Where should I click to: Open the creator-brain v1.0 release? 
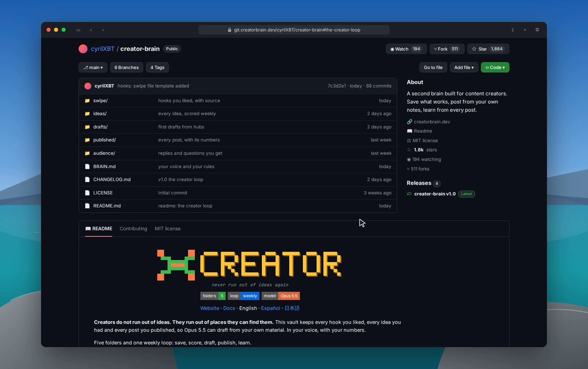(435, 194)
